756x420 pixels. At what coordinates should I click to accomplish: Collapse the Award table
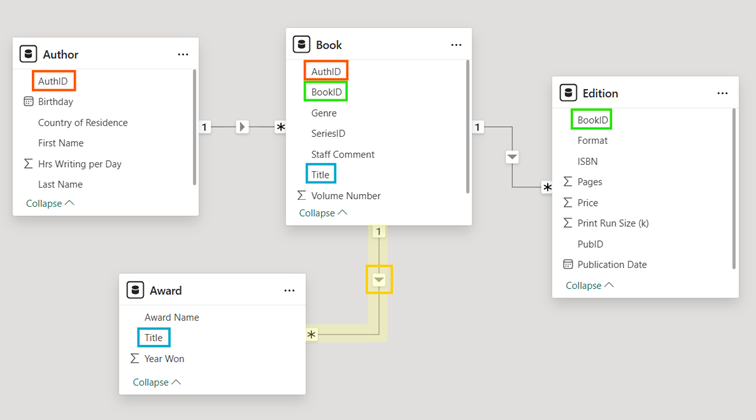156,382
